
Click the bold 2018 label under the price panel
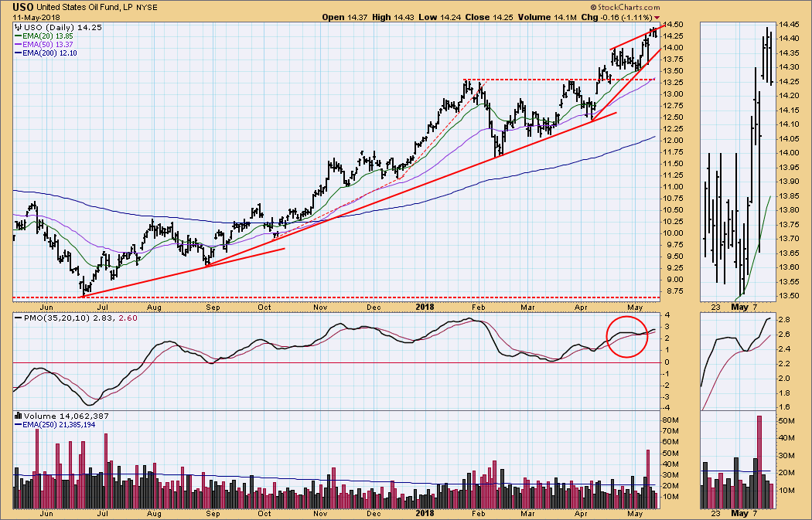(x=425, y=307)
